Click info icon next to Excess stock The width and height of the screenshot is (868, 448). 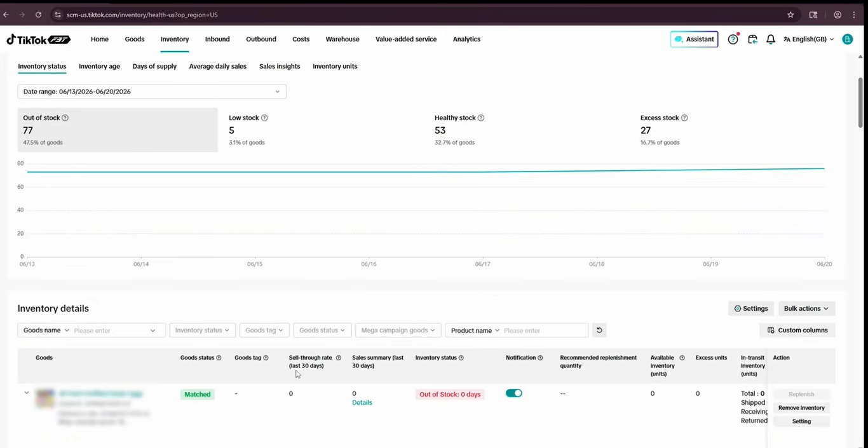click(x=684, y=118)
